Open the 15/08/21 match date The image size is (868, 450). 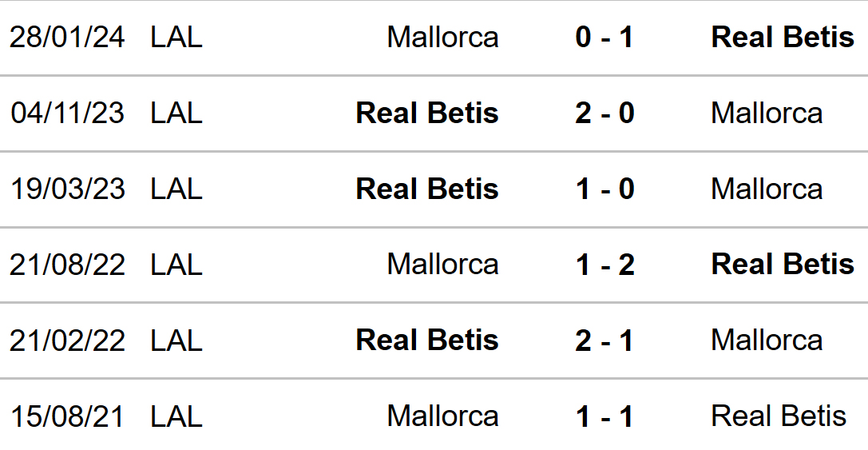[67, 416]
